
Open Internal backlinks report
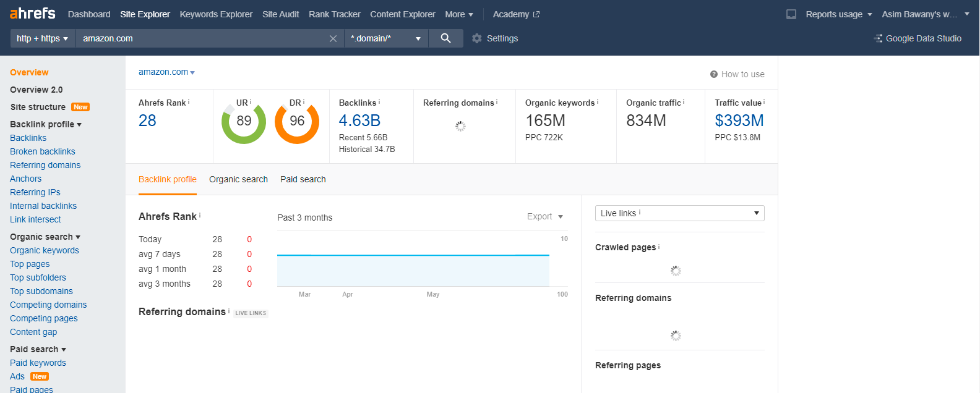pyautogui.click(x=43, y=206)
